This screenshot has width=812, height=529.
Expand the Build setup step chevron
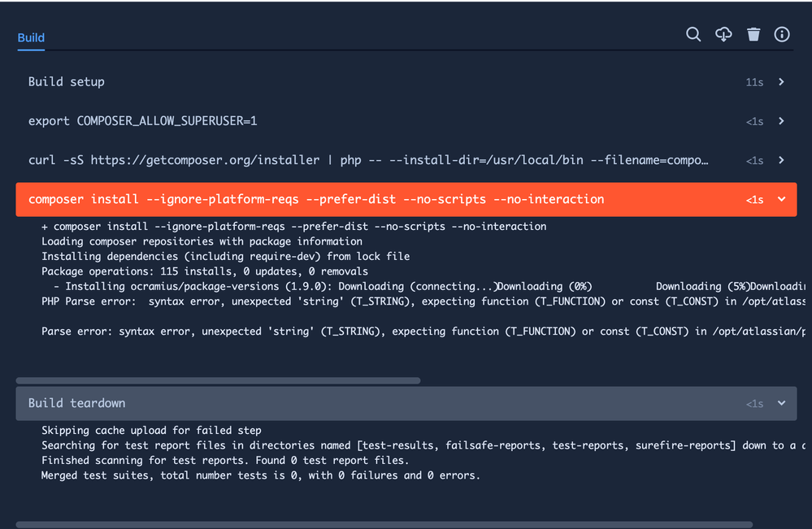(x=781, y=82)
